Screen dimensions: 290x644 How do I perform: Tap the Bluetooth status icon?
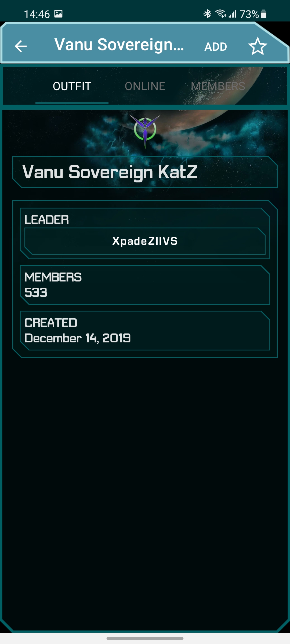click(x=207, y=14)
